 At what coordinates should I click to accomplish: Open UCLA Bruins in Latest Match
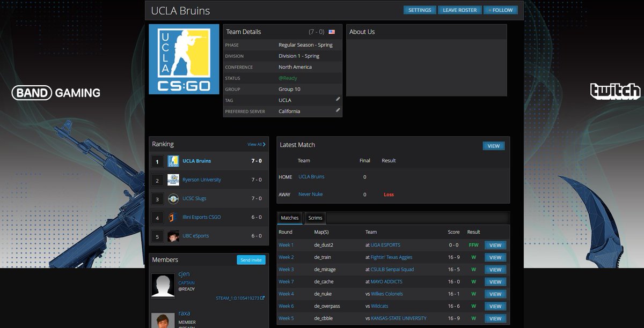[x=311, y=177]
